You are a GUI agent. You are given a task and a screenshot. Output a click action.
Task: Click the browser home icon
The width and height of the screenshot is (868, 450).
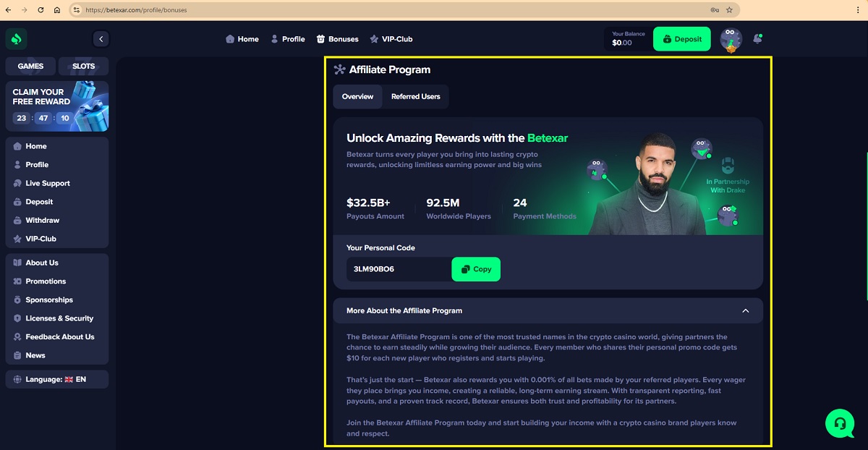(x=57, y=10)
